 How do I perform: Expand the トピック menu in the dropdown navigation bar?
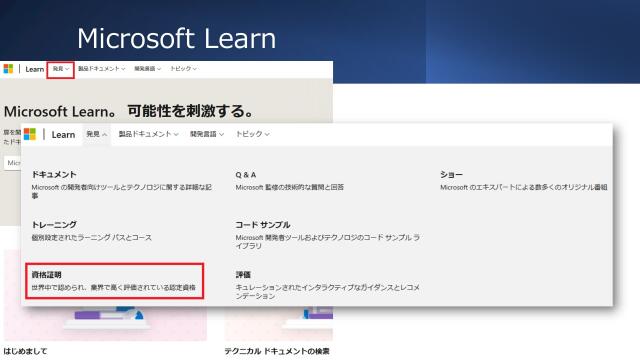(253, 134)
